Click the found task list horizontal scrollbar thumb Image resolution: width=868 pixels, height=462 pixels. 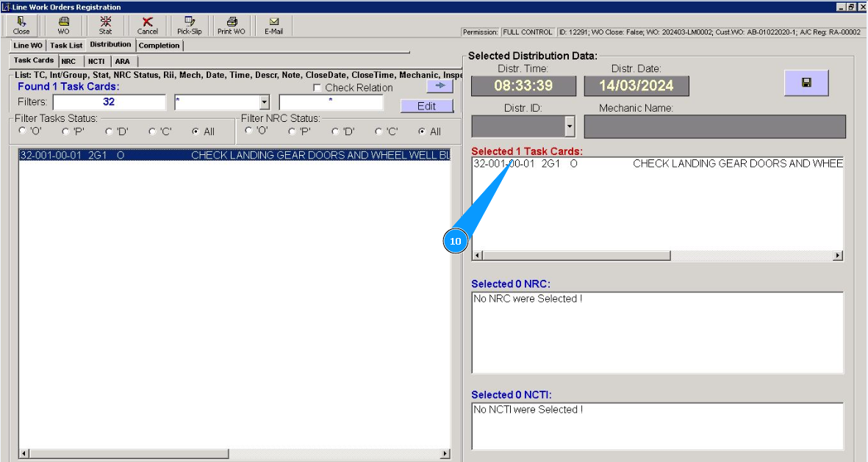pos(129,454)
